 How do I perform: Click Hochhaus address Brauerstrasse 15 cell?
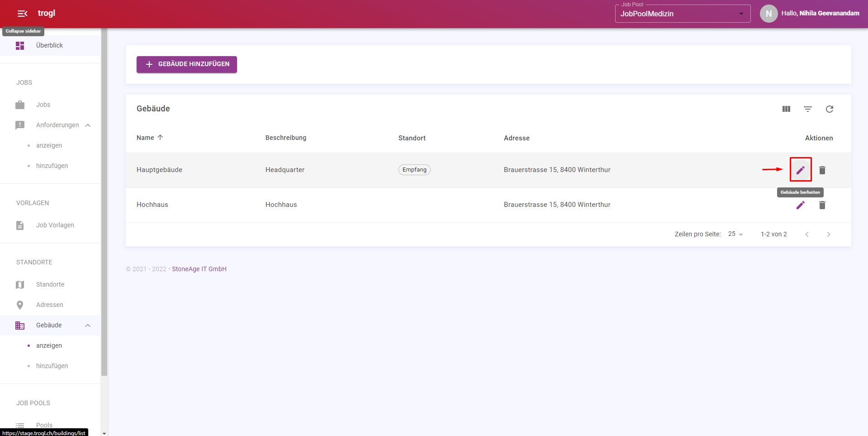557,205
